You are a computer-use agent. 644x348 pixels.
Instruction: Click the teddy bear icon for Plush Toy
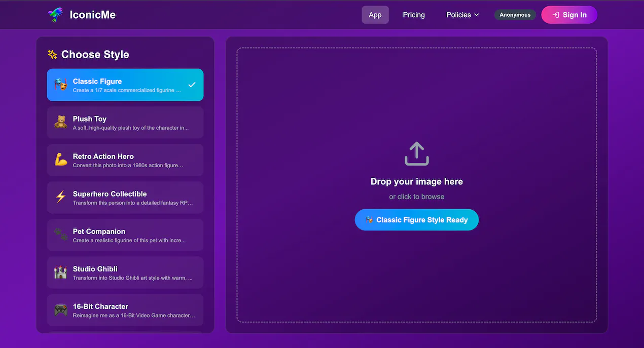point(61,122)
